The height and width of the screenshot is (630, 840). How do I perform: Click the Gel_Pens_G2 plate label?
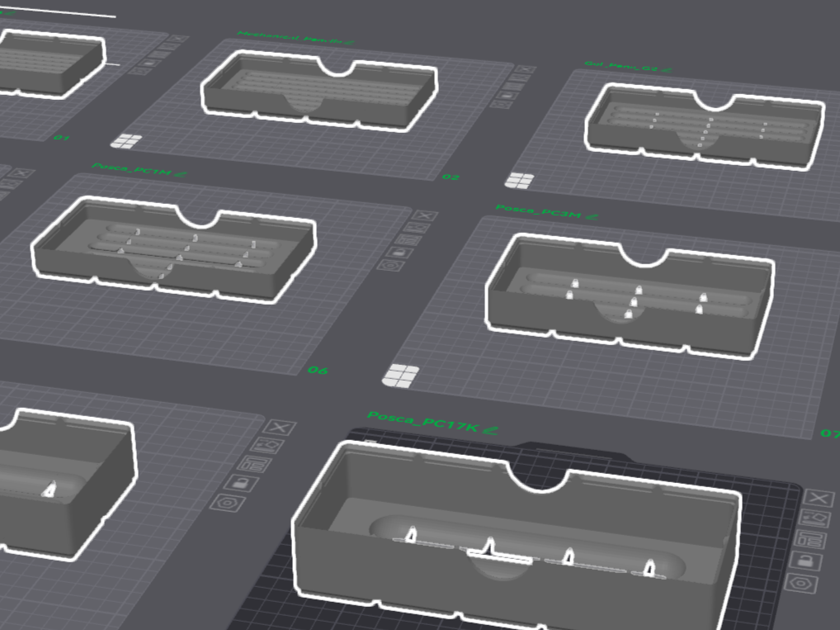click(x=621, y=66)
